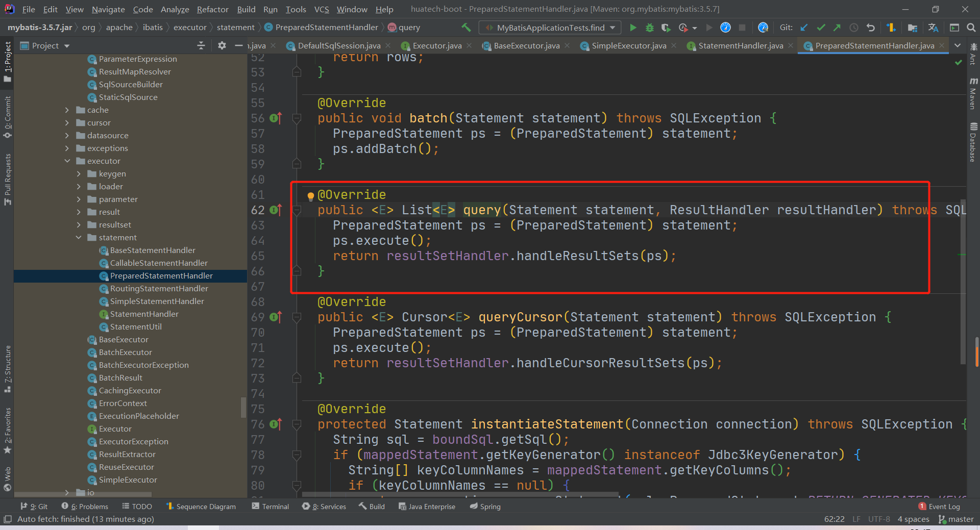This screenshot has height=530, width=980.
Task: Toggle the Favorites side panel
Action: pos(7,431)
